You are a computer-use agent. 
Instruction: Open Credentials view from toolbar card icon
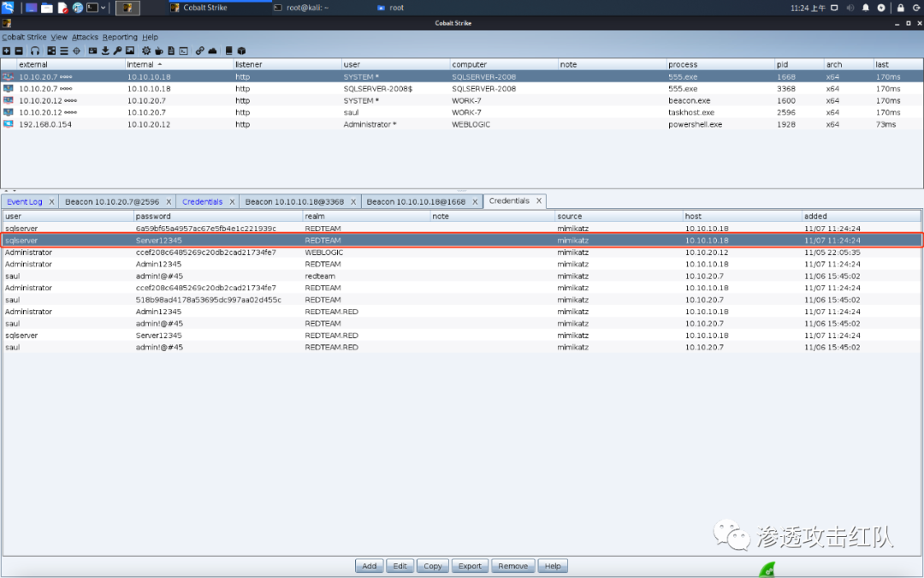[92, 51]
